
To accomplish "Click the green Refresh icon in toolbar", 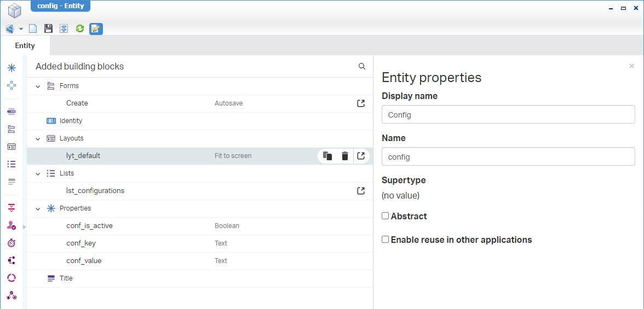I will [x=80, y=28].
